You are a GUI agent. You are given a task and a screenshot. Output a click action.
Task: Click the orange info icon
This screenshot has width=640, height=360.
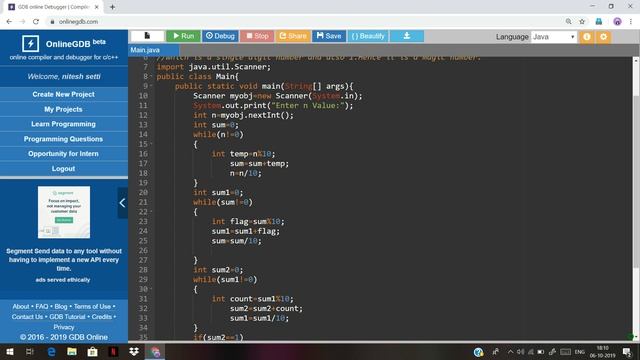pos(587,37)
